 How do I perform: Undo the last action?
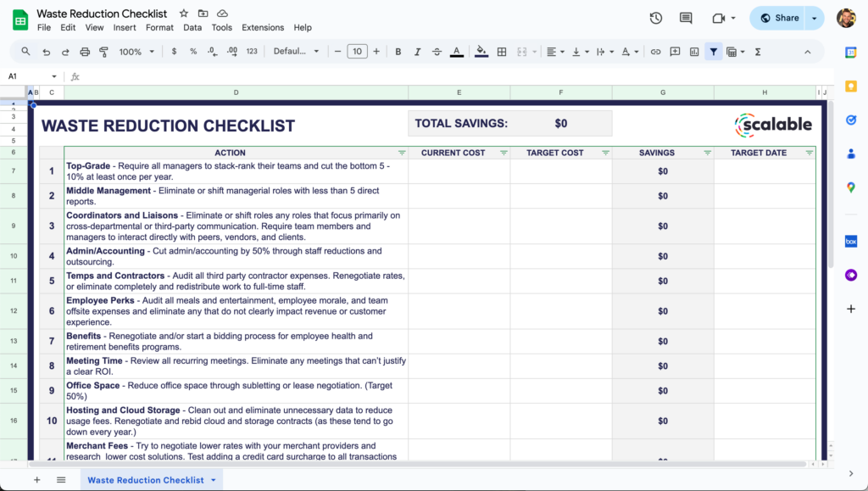(46, 52)
